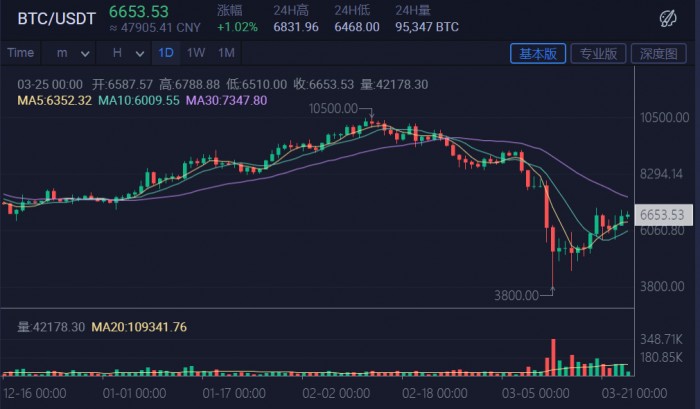
Task: Open the 深度图 depth chart
Action: [658, 54]
